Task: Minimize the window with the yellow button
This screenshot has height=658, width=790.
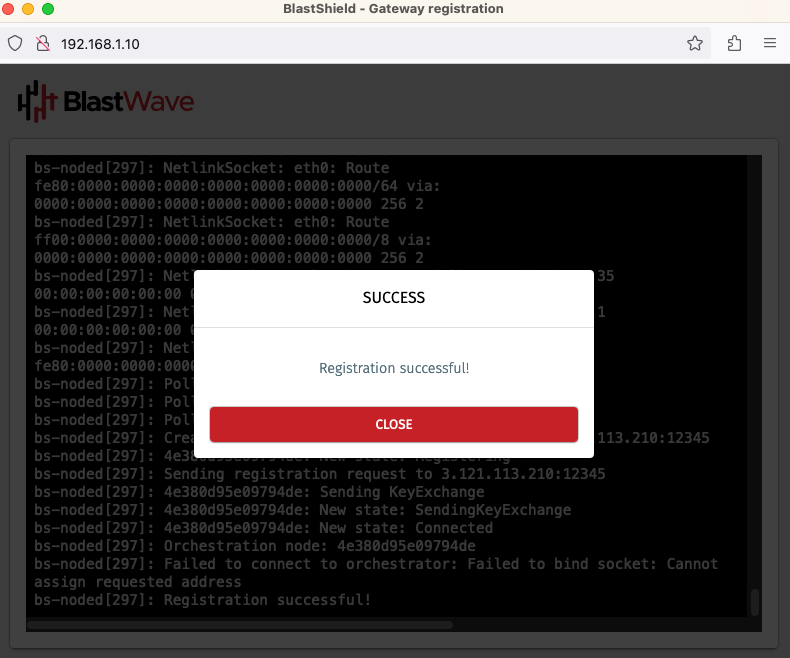Action: coord(28,9)
